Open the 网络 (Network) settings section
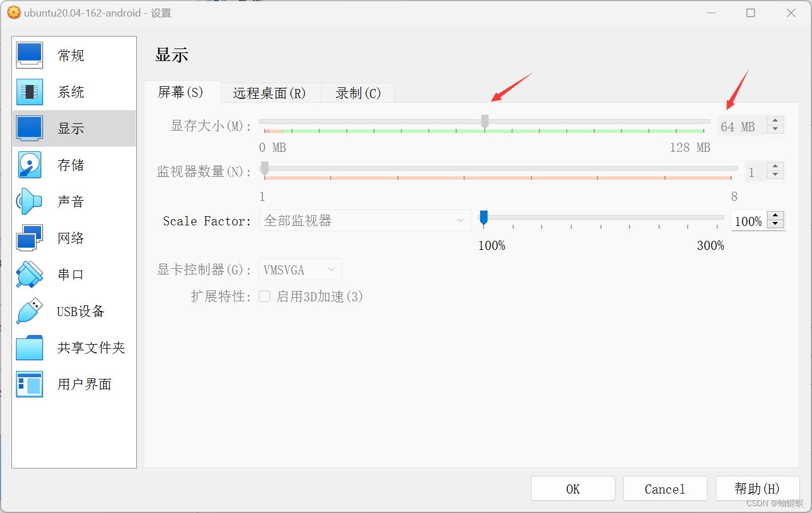This screenshot has width=812, height=513. (x=71, y=237)
